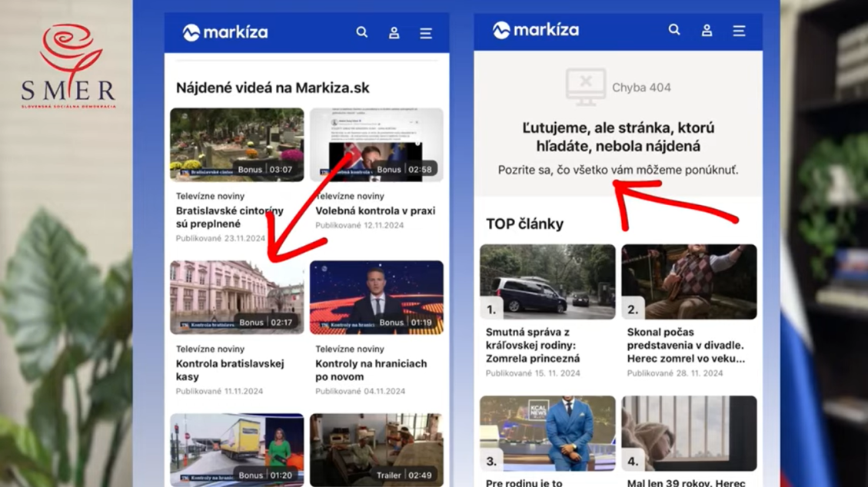Open the Volebná kontrola v praxi thumbnail
Screen dimensions: 868x487
pyautogui.click(x=377, y=145)
